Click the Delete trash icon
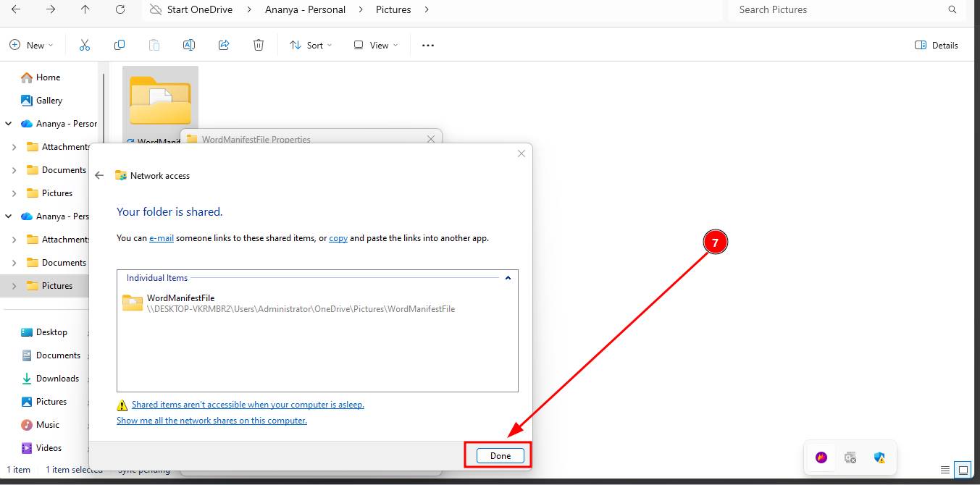980x485 pixels. coord(259,45)
